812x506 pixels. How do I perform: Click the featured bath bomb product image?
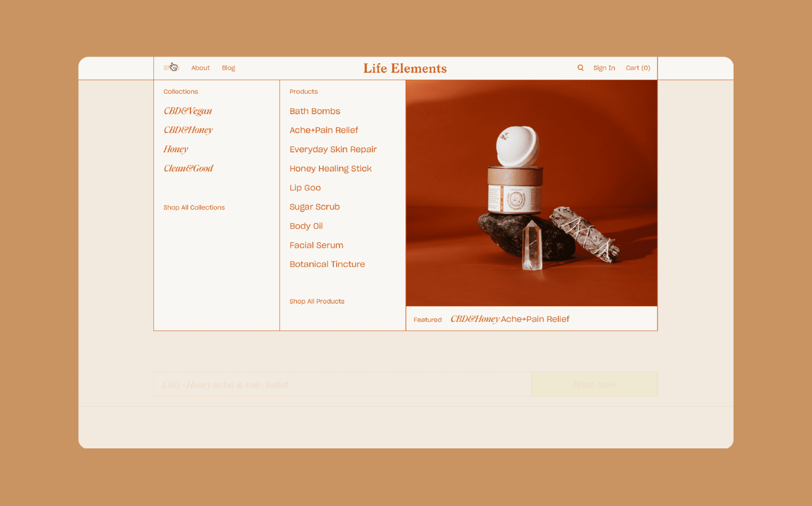coord(531,193)
